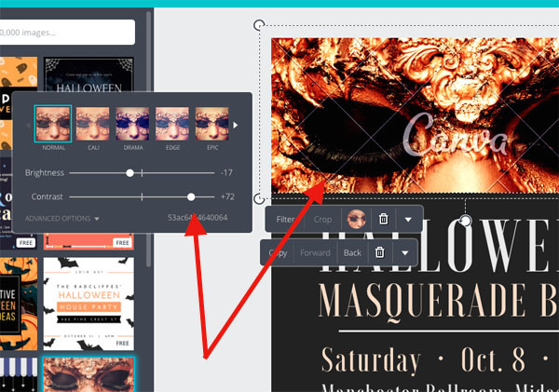Click the Copy button
The image size is (559, 392).
click(x=278, y=252)
